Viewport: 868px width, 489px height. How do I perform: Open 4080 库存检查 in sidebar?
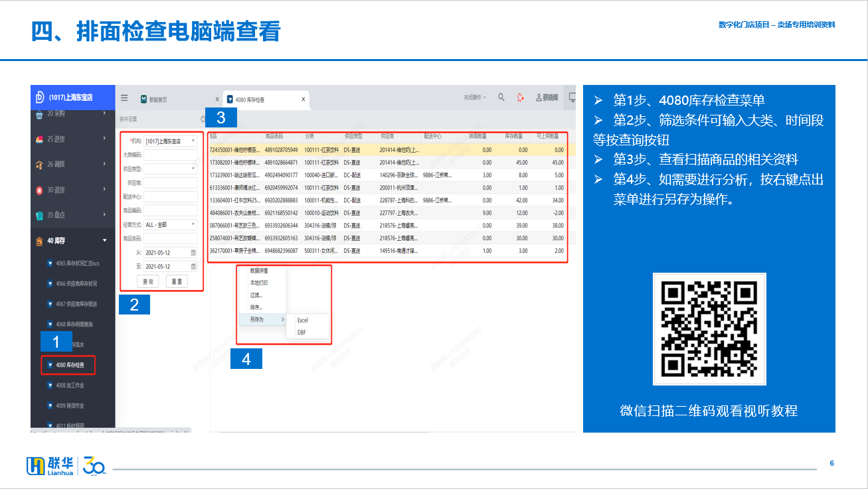[x=68, y=365]
